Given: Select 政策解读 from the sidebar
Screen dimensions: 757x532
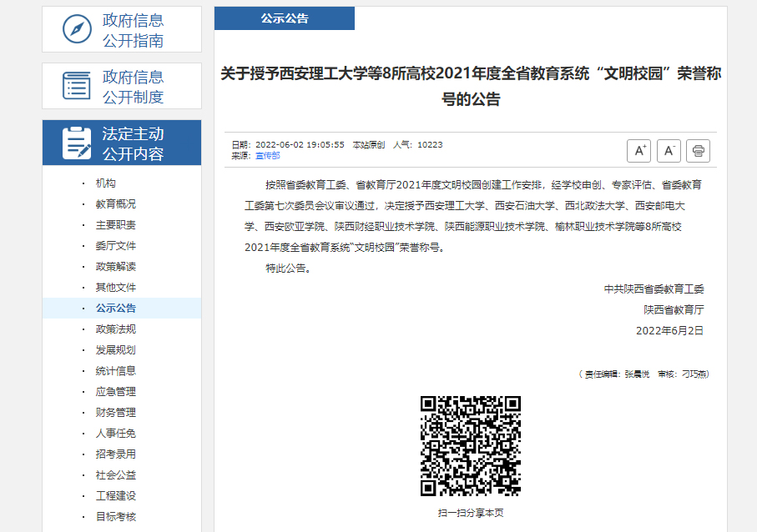Looking at the screenshot, I should tap(115, 267).
